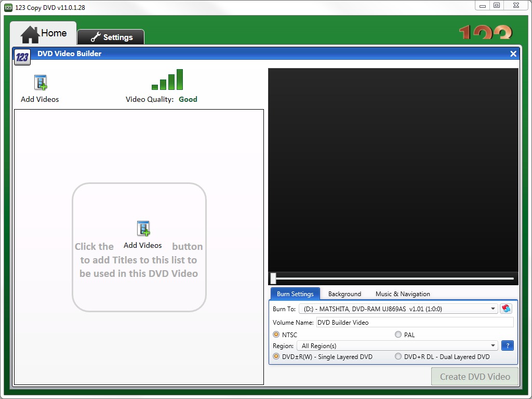Close the 123 Copy DVD window
The image size is (532, 399).
516,5
